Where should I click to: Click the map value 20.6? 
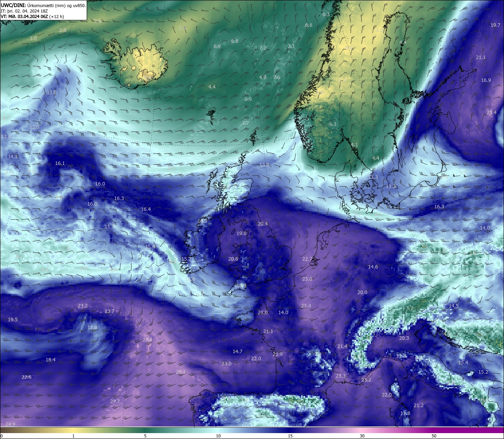click(x=233, y=259)
